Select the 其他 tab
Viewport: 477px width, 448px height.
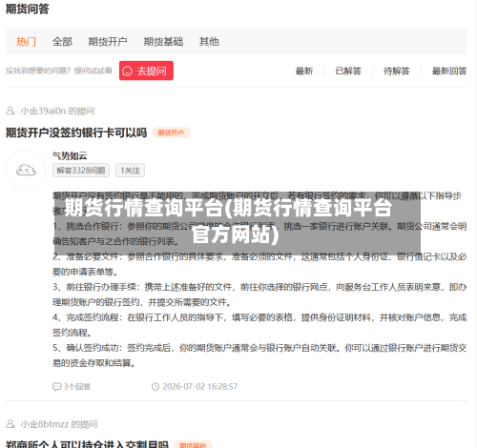tap(209, 42)
